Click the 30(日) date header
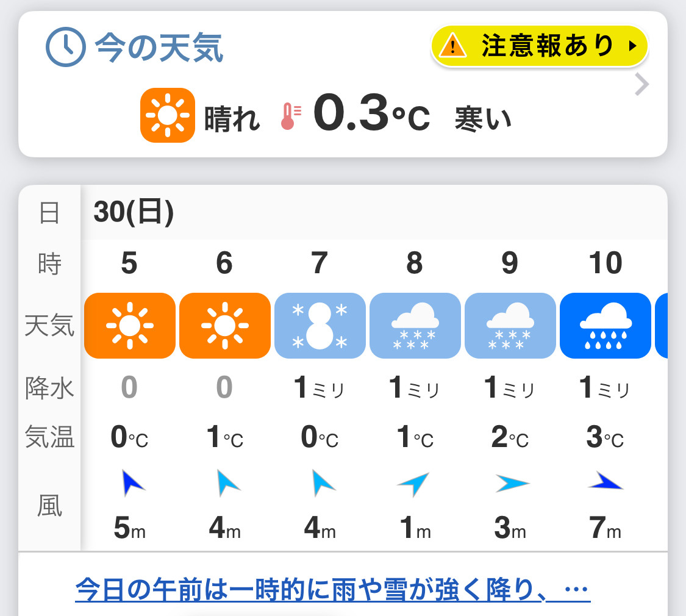Image resolution: width=686 pixels, height=616 pixels. [134, 212]
